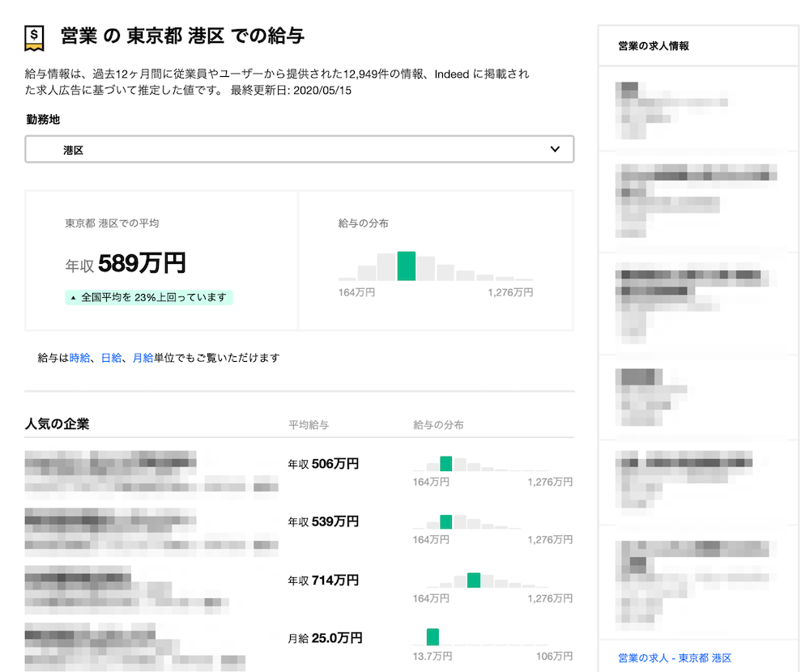Switch to 日給 salary view link

[x=111, y=358]
